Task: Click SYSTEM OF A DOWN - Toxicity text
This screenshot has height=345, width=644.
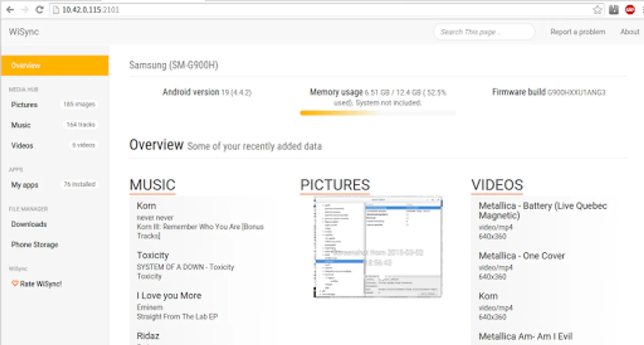Action: click(x=185, y=267)
